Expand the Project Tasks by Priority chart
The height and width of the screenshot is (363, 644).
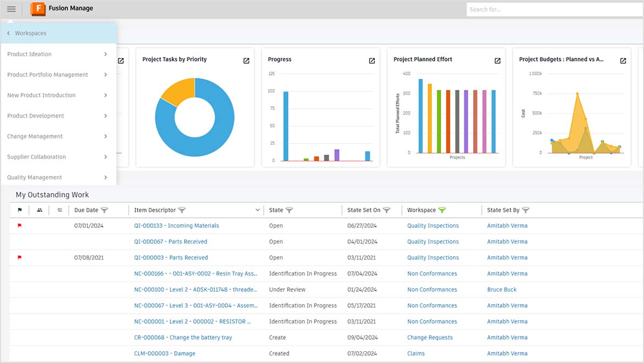pos(246,61)
